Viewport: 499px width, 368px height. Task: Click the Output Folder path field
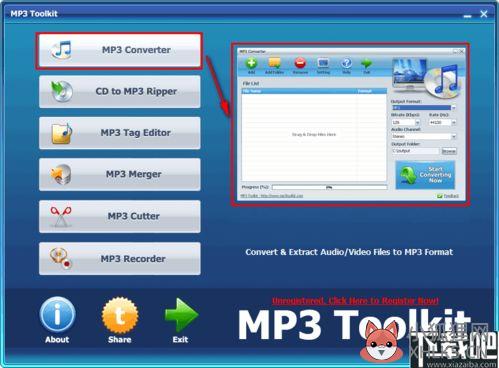pos(415,151)
